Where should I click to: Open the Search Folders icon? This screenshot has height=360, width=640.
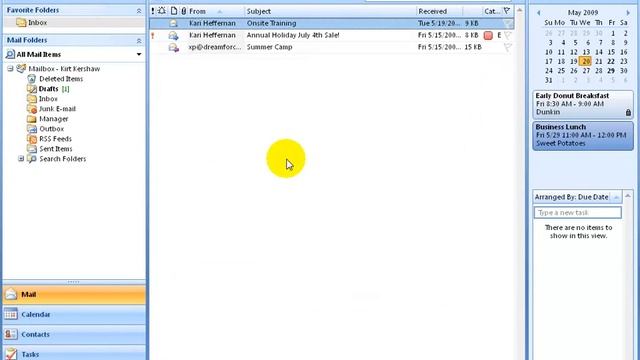32,159
